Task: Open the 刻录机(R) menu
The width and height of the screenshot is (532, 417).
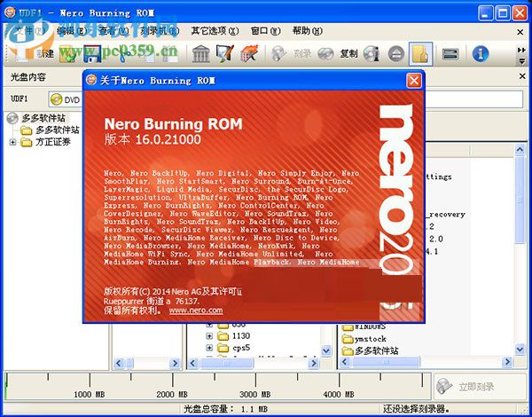Action: click(160, 31)
